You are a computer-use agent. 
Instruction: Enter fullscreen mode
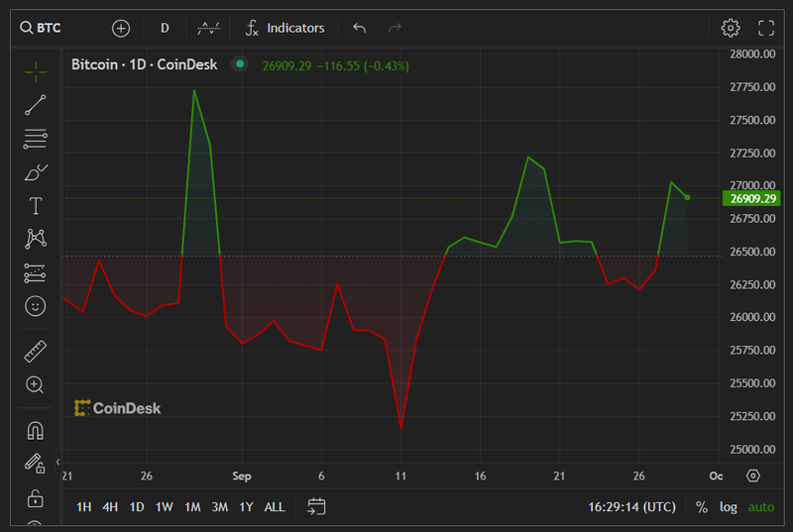point(766,28)
